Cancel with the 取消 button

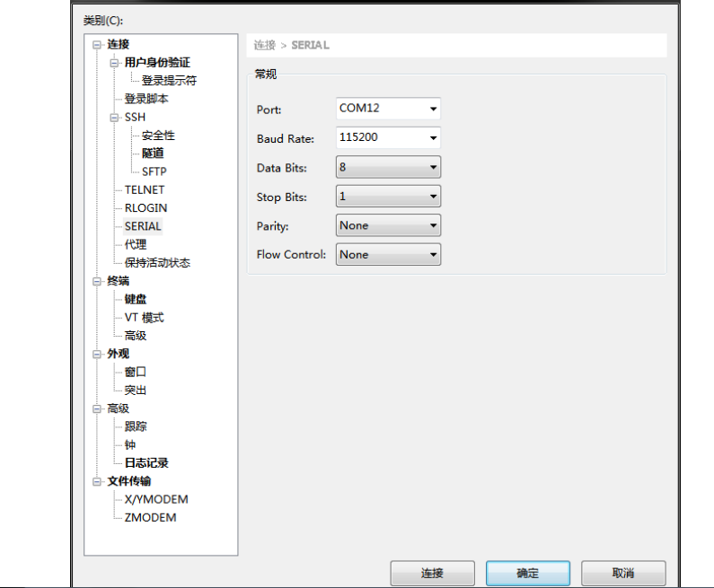coord(623,573)
